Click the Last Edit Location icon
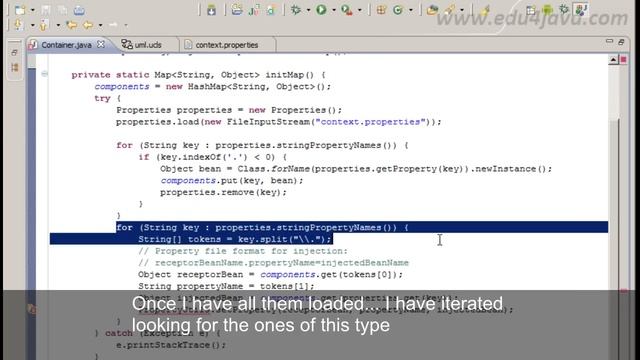The width and height of the screenshot is (640, 360). [x=71, y=25]
